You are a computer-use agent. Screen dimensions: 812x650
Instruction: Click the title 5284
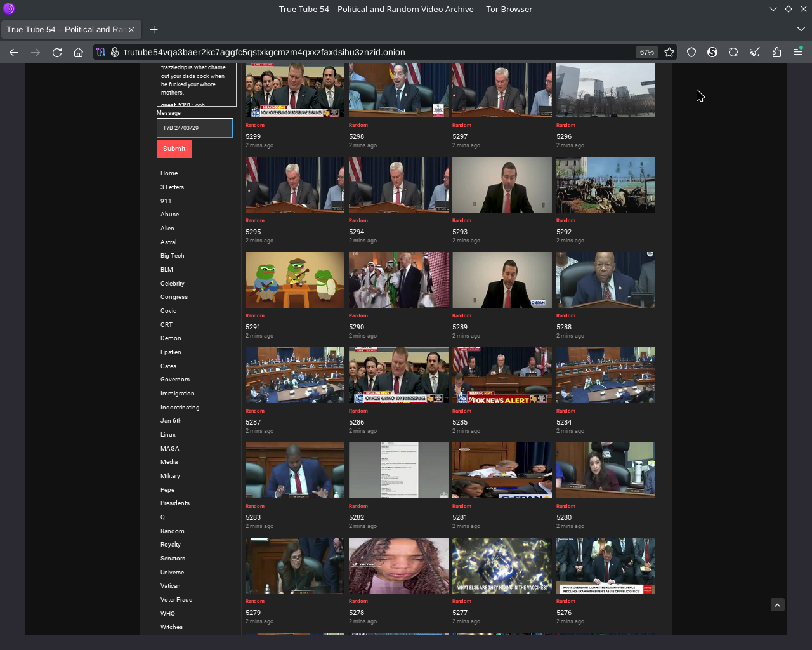coord(564,423)
